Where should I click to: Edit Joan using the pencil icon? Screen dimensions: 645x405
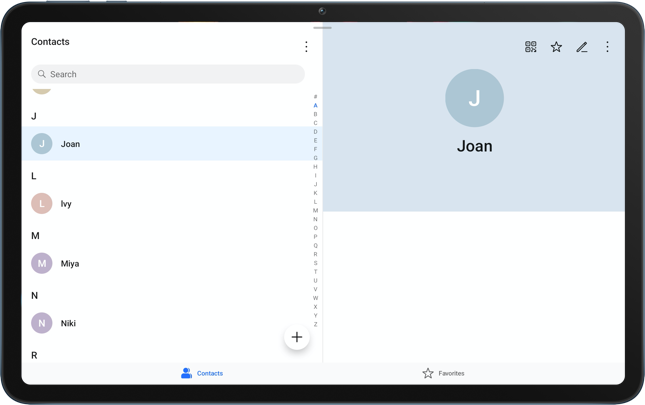[x=582, y=47]
